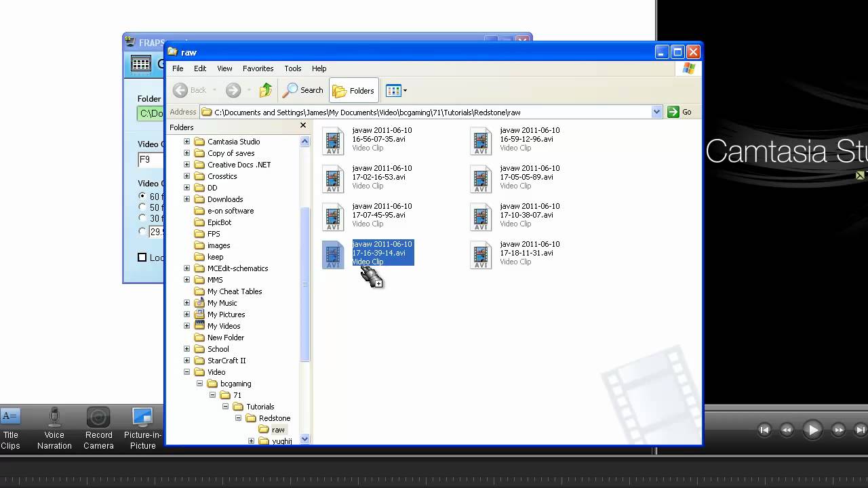Toggle the Folders pane button

353,90
